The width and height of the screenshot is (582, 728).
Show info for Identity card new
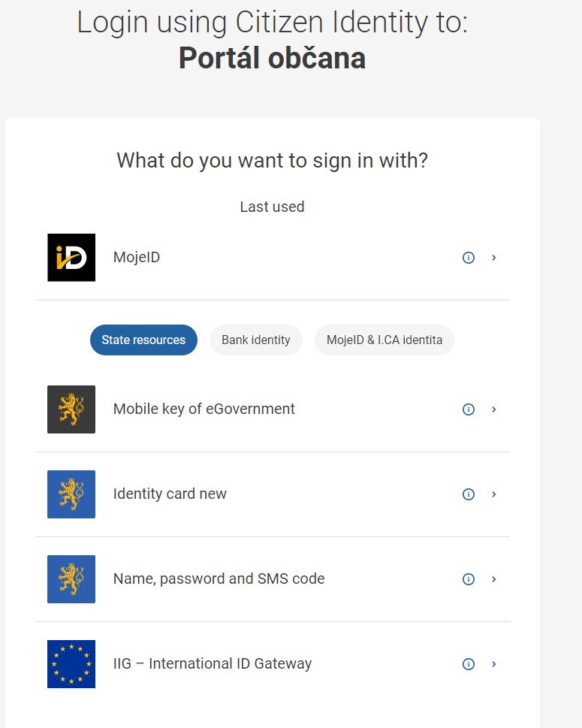click(469, 494)
